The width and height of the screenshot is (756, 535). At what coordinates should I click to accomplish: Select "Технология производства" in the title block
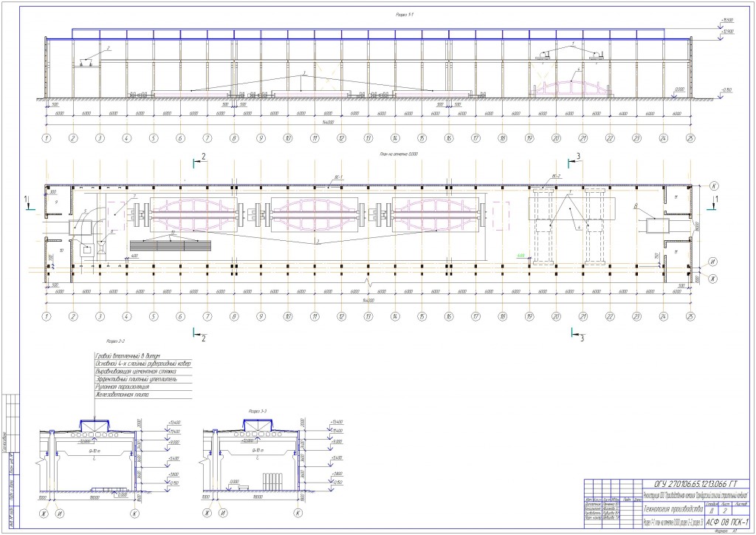[673, 508]
